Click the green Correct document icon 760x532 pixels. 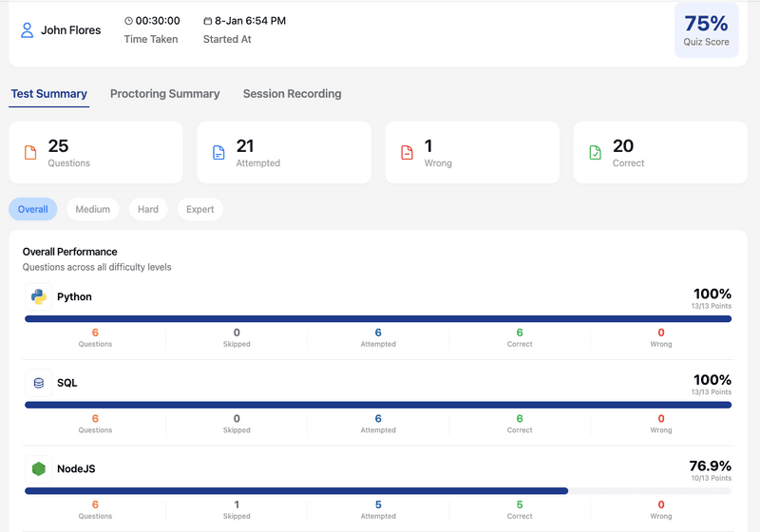(x=595, y=153)
